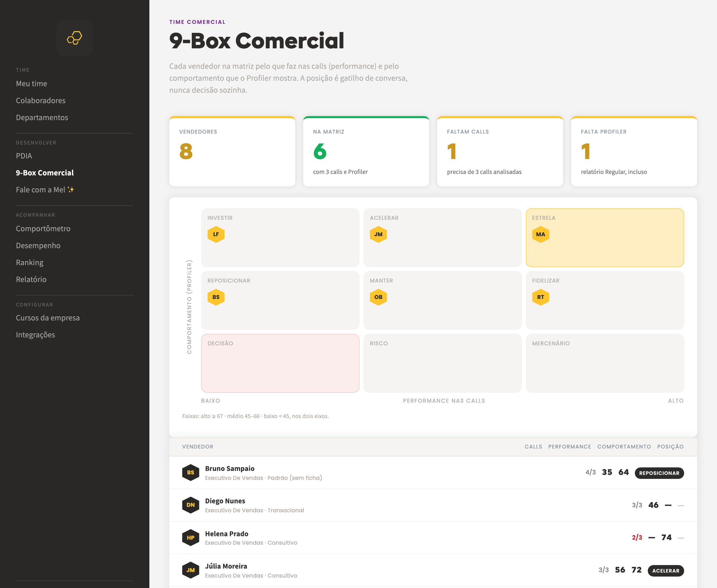Click Helena Prado's HP avatar hexagon

191,537
